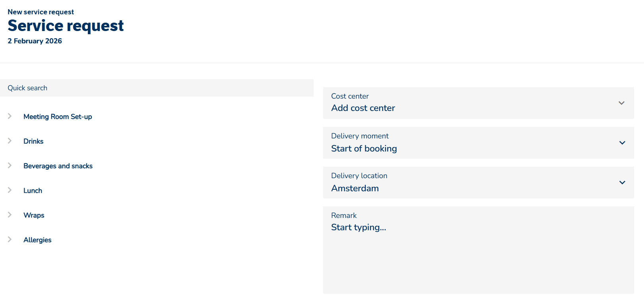
Task: Expand Beverages and snacks chevron
Action: [x=10, y=165]
